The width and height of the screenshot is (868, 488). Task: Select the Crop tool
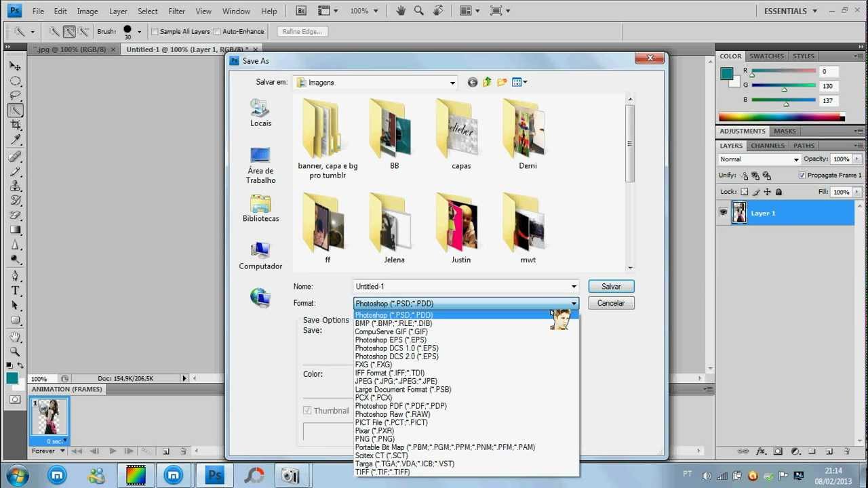[x=15, y=125]
